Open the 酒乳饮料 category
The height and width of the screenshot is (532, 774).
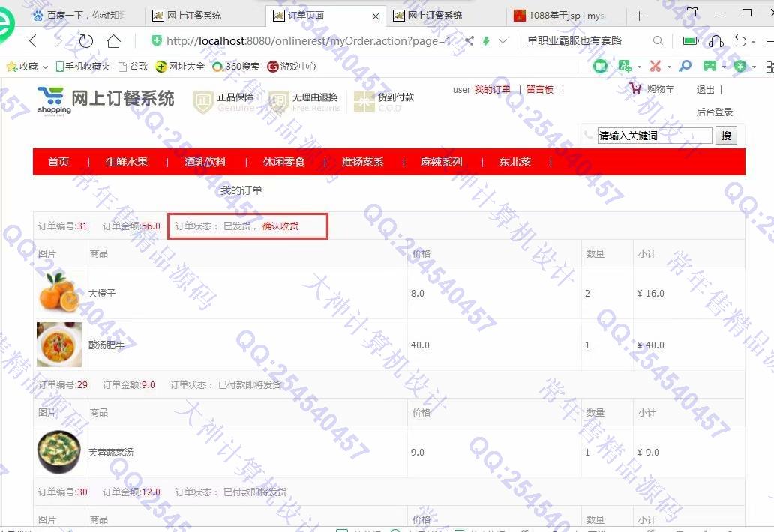pos(205,162)
